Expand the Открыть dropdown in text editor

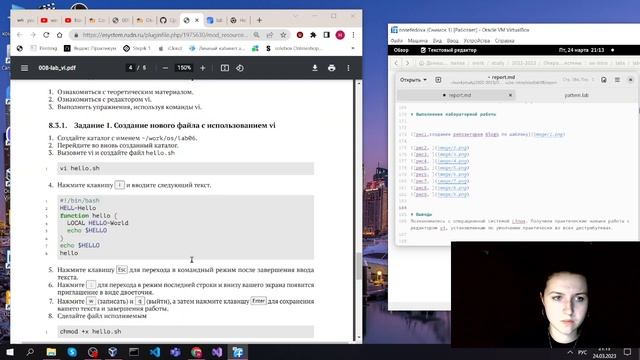(413, 80)
